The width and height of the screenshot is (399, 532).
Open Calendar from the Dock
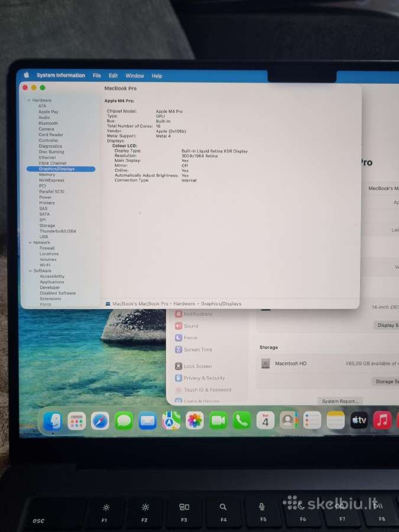tap(265, 421)
